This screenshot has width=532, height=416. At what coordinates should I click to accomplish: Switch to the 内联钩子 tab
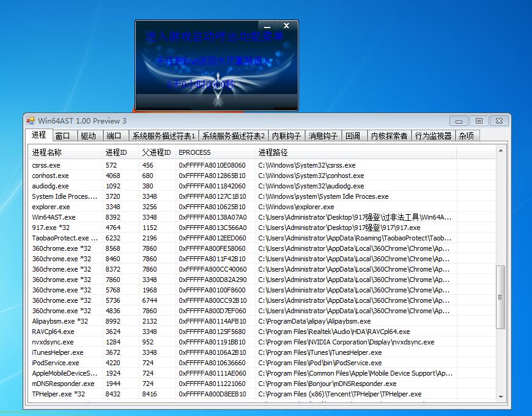(287, 136)
